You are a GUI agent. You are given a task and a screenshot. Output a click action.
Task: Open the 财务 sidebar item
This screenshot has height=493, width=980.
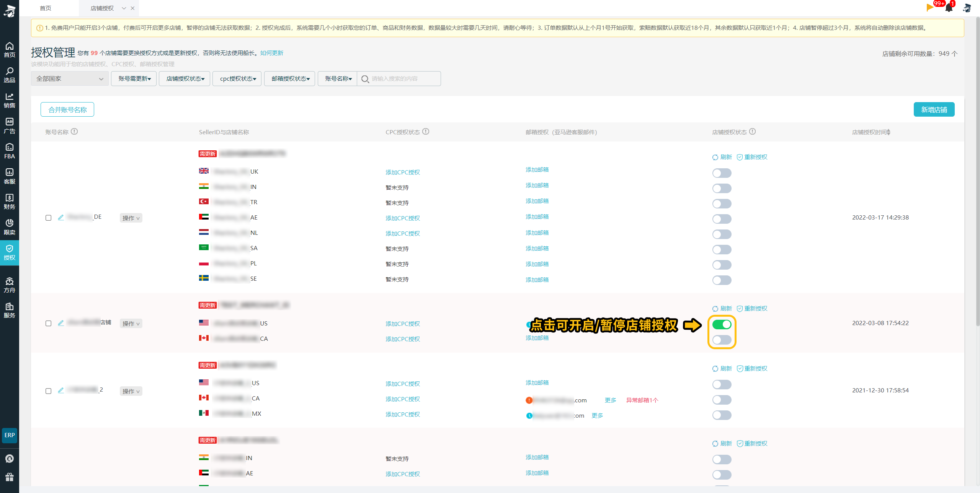tap(10, 202)
